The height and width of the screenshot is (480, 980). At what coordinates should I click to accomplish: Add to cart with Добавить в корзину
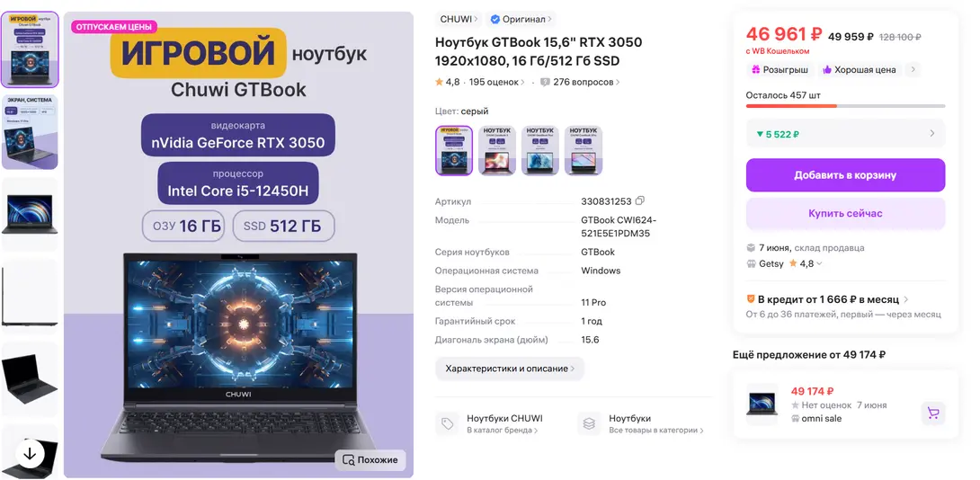[x=845, y=175]
